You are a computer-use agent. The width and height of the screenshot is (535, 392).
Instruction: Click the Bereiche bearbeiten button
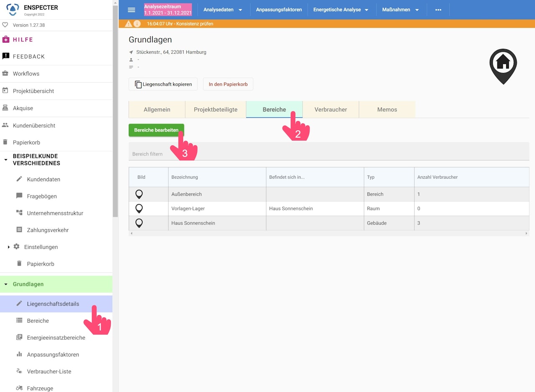tap(156, 130)
